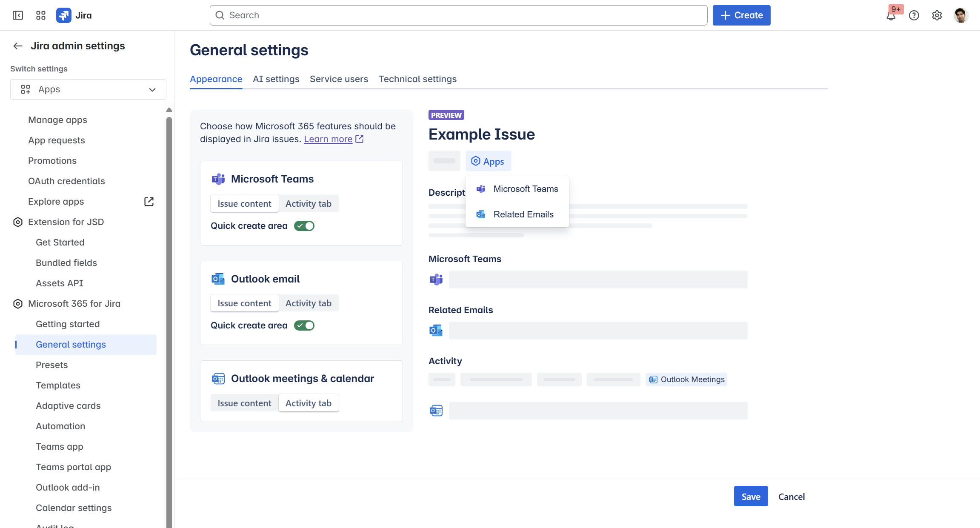Open the app switcher grid icon
This screenshot has width=980, height=528.
pos(41,15)
